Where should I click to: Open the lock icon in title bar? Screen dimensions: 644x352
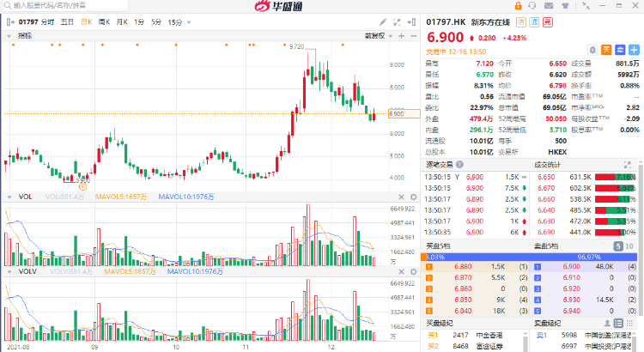coord(518,5)
